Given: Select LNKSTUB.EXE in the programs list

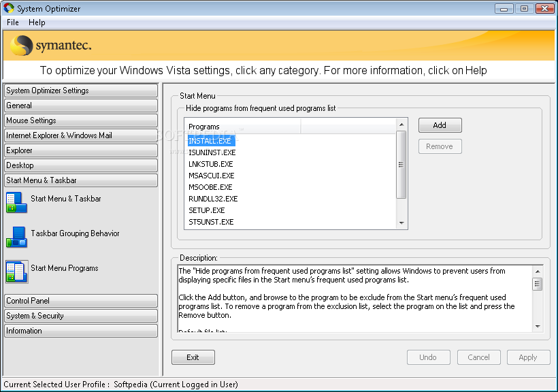Looking at the screenshot, I should [211, 164].
